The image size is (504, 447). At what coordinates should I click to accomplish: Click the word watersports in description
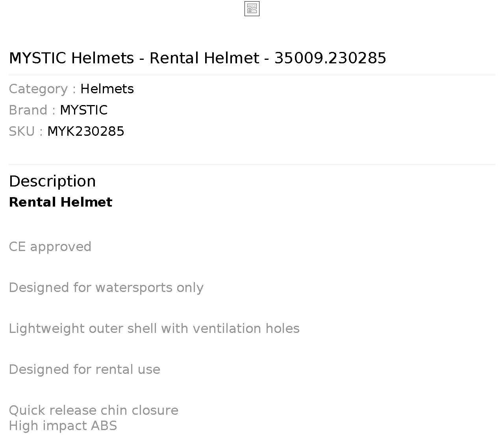pos(134,288)
